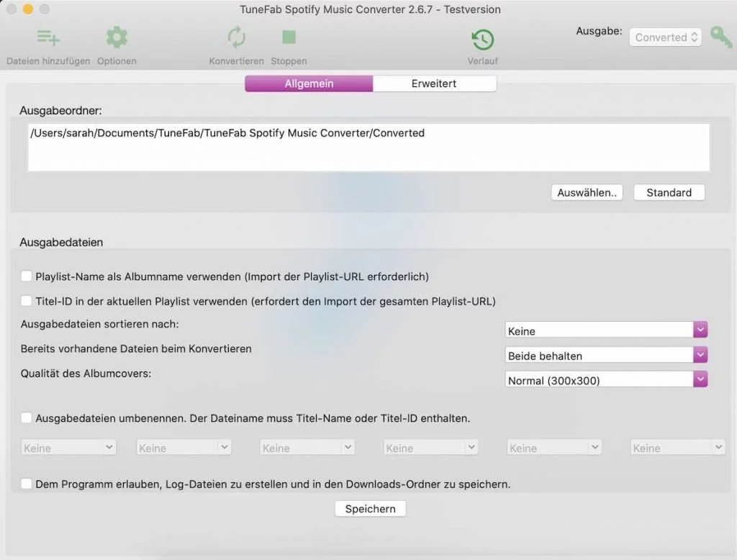The width and height of the screenshot is (737, 560).
Task: Open the Ausgabe Converted dropdown
Action: point(666,37)
